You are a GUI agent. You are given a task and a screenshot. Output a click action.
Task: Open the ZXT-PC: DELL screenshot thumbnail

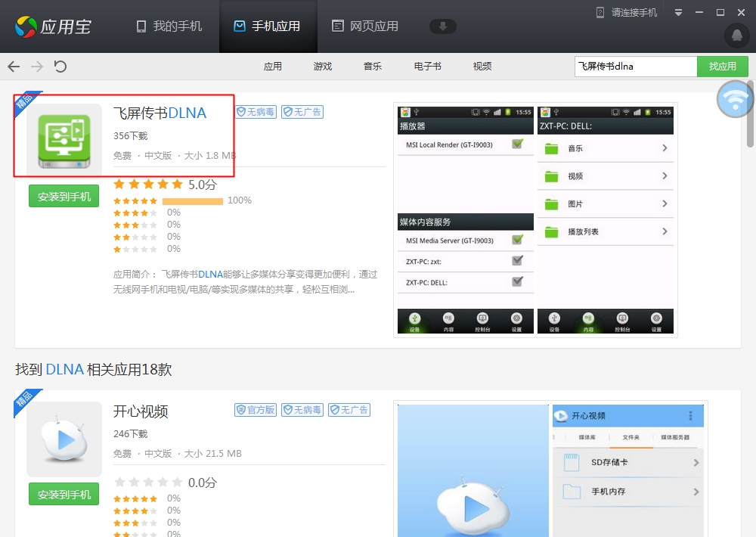click(x=605, y=219)
